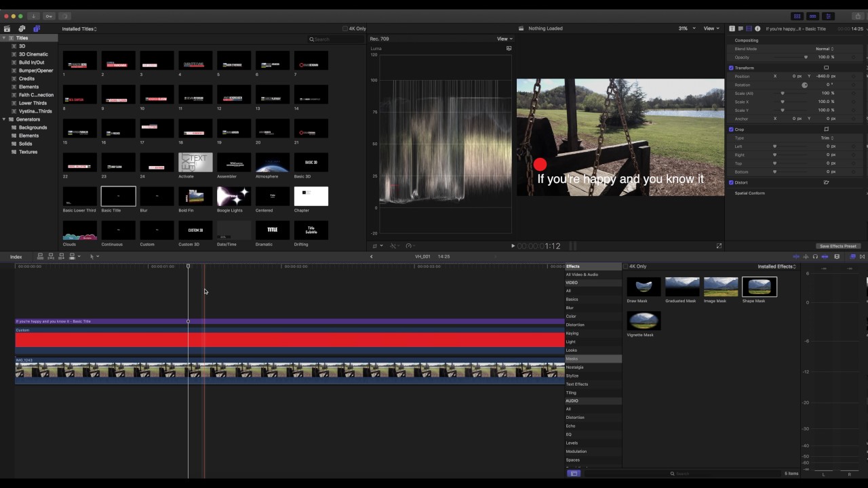Collapse the Generators category tree
Screen dimensions: 868x488
coord(4,119)
